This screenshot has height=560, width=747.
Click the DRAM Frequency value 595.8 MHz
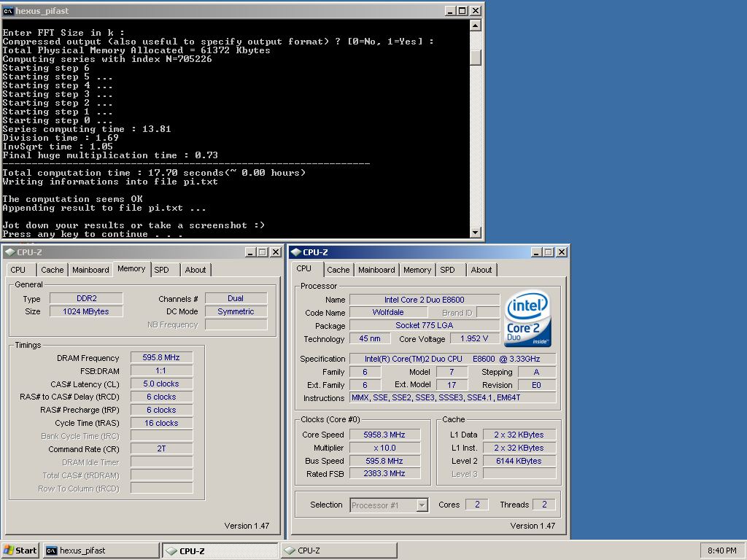[x=161, y=357]
